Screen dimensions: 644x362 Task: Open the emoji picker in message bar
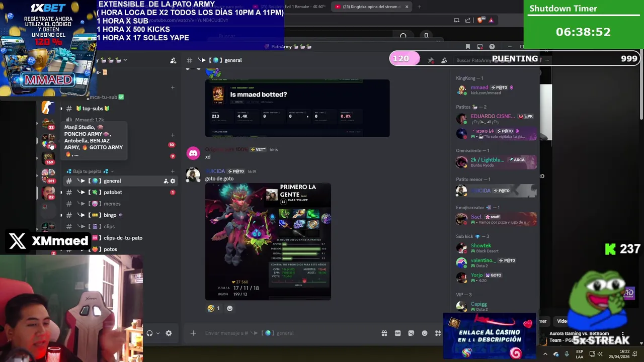tap(425, 333)
